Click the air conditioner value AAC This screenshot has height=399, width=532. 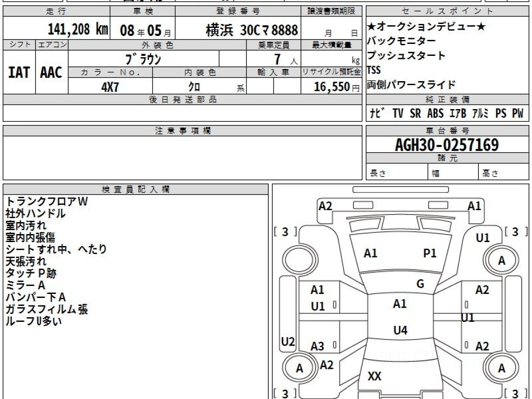pos(51,73)
